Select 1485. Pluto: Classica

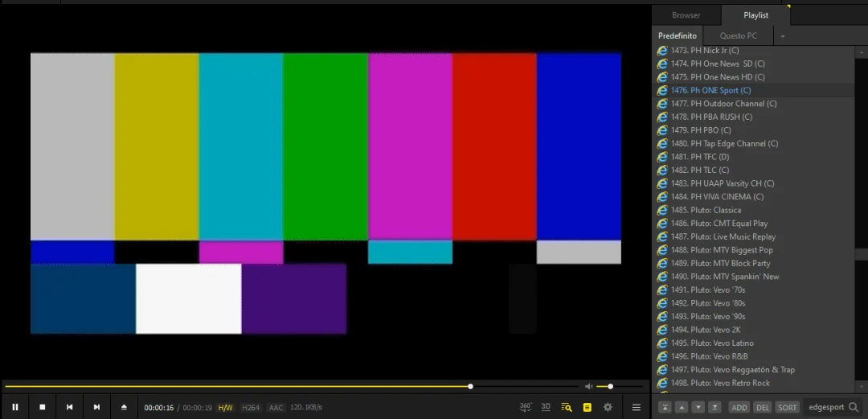(753, 210)
